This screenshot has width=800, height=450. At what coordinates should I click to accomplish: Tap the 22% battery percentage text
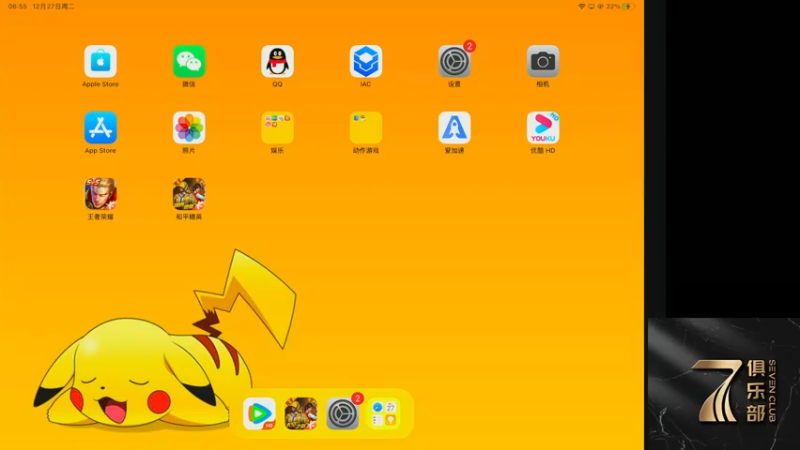[613, 7]
